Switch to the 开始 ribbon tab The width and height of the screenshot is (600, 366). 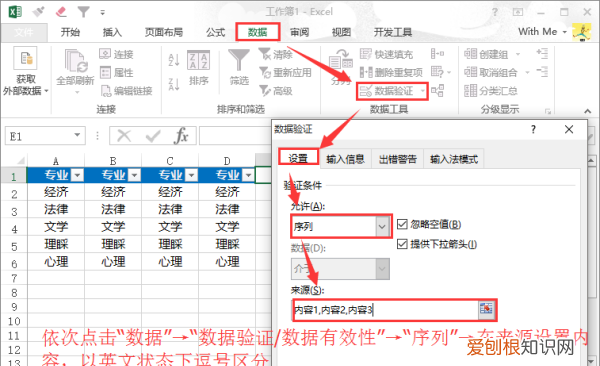(70, 32)
